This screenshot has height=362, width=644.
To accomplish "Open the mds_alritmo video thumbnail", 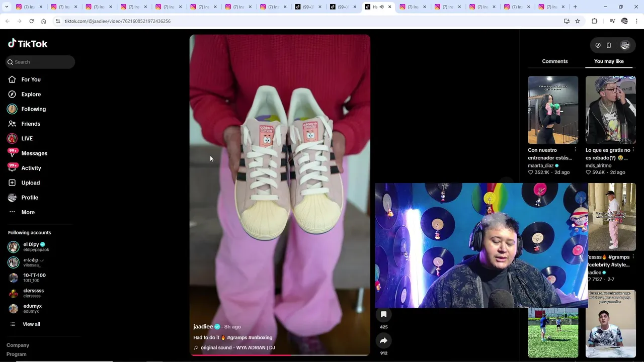I will tap(610, 110).
